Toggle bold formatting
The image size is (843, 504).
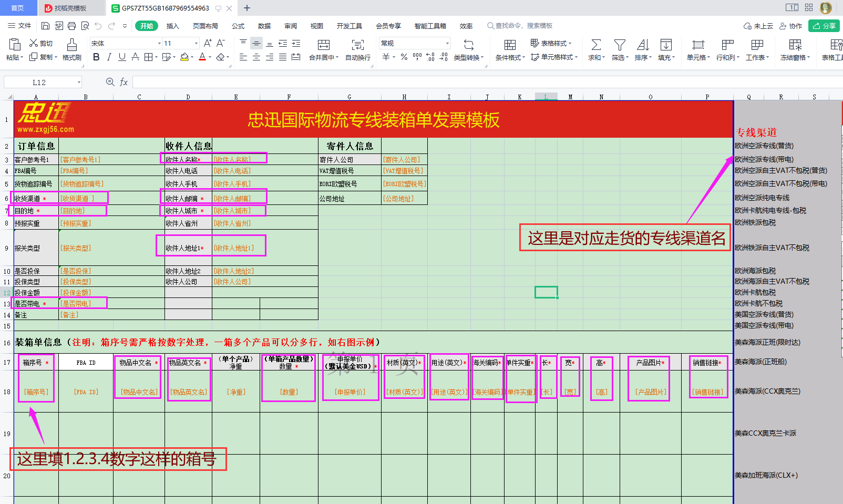[x=96, y=57]
